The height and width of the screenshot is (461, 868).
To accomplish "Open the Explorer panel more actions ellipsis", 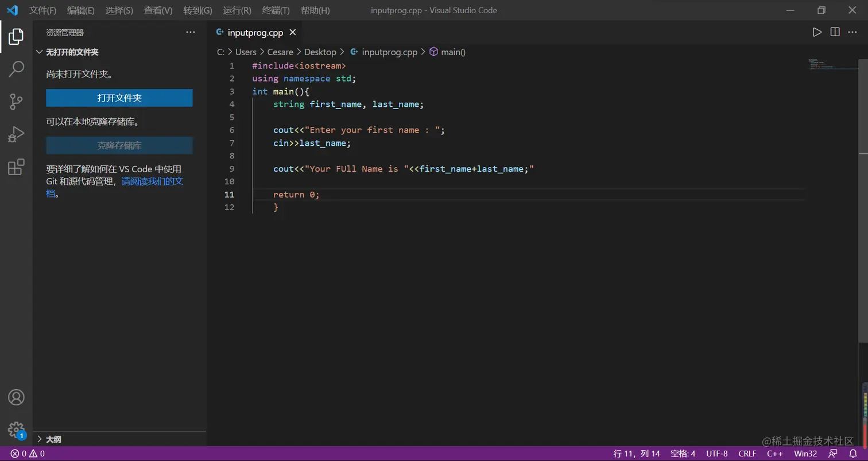I will click(x=191, y=33).
